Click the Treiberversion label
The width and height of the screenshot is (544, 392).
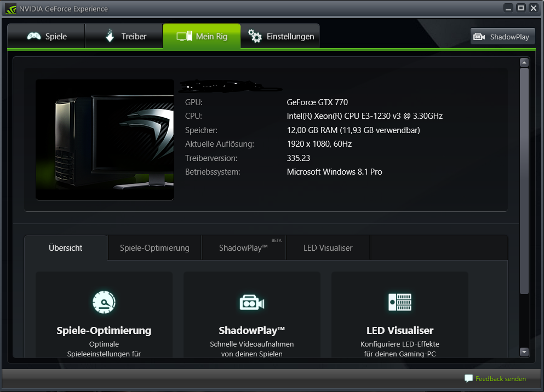pyautogui.click(x=211, y=158)
